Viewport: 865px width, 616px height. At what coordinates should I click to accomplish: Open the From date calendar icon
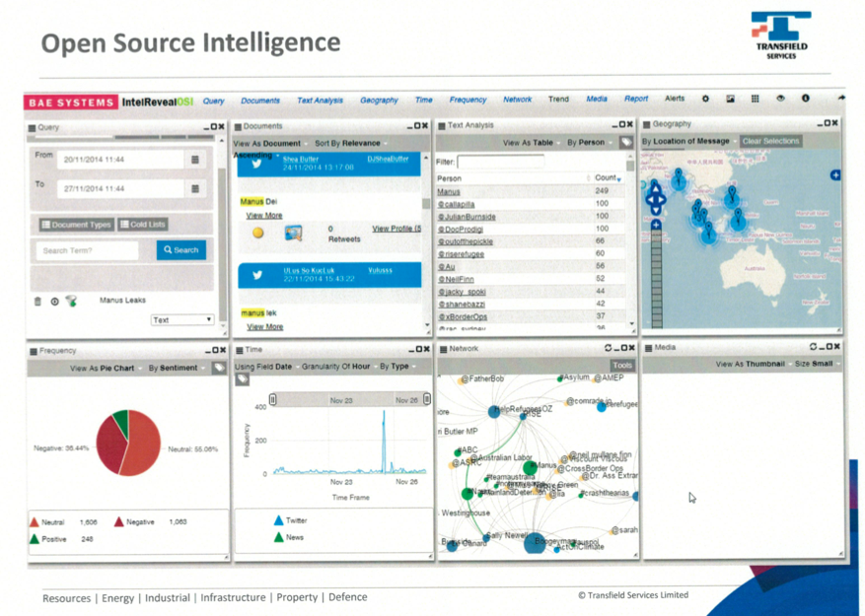click(195, 160)
